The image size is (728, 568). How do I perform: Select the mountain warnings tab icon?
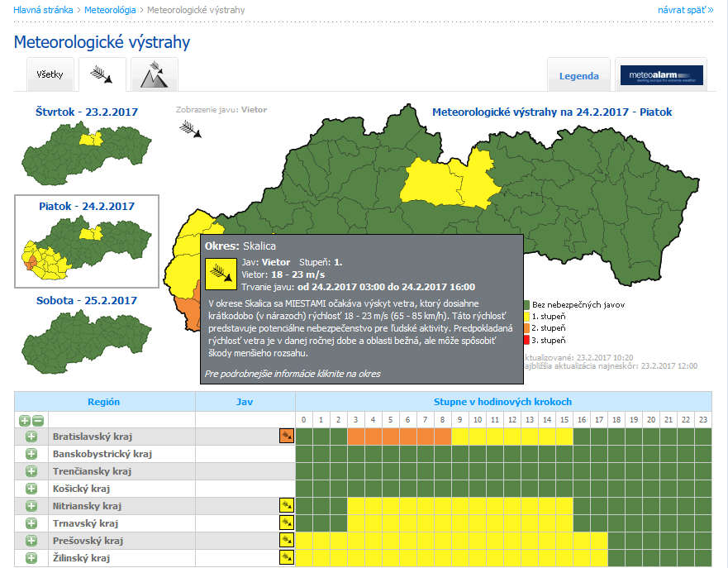pos(155,76)
